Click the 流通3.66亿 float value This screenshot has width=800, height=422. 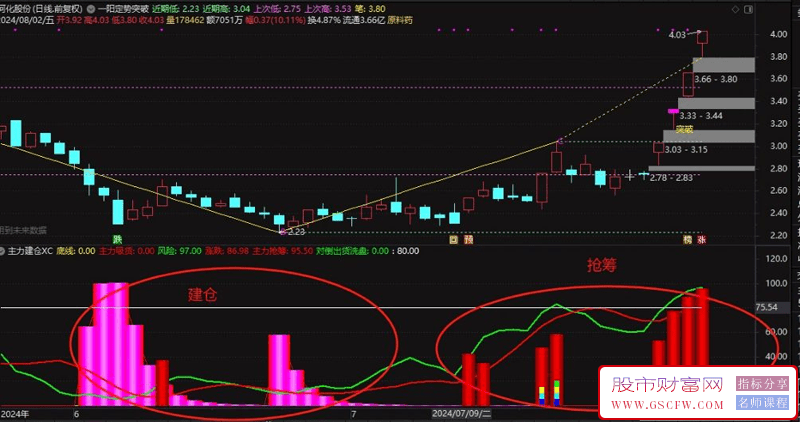[x=364, y=20]
